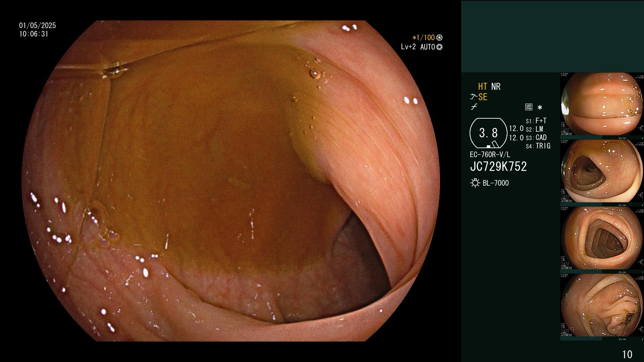This screenshot has width=644, height=362.
Task: Select the S3: CAD switch assignment
Action: tap(536, 137)
